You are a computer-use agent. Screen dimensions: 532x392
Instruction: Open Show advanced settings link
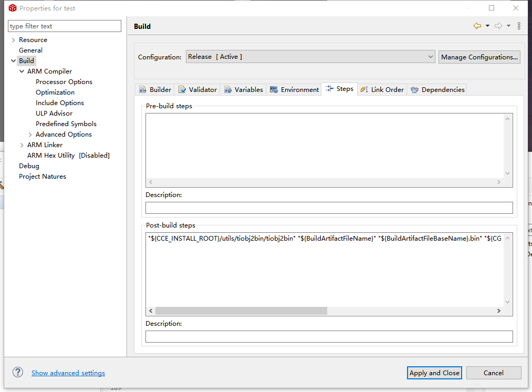click(68, 373)
